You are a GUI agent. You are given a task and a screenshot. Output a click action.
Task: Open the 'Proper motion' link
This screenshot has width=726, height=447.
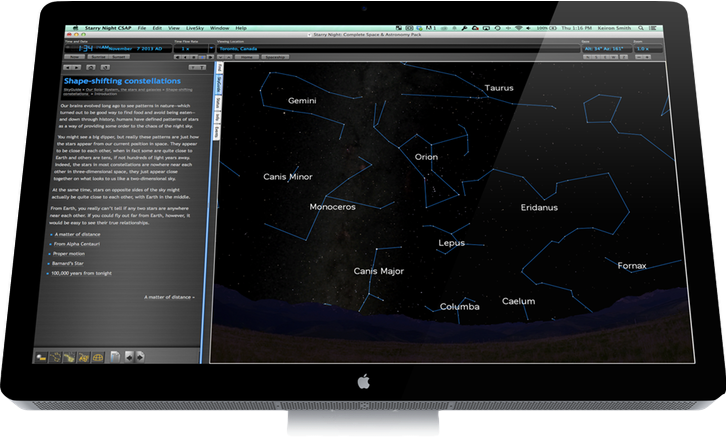click(x=69, y=254)
